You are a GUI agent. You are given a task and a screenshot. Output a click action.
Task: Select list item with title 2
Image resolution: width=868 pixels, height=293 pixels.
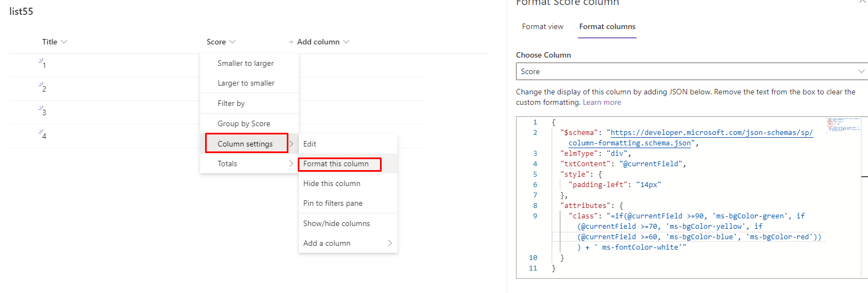coord(44,89)
